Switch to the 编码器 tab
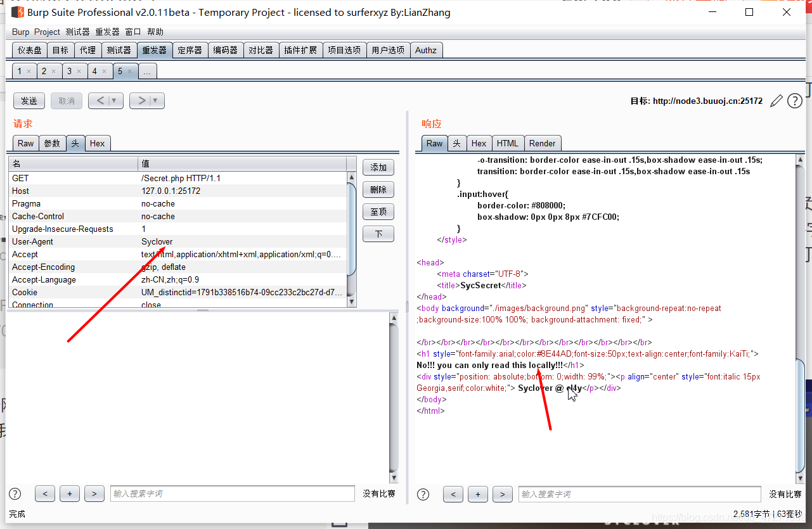This screenshot has width=812, height=529. [x=225, y=50]
